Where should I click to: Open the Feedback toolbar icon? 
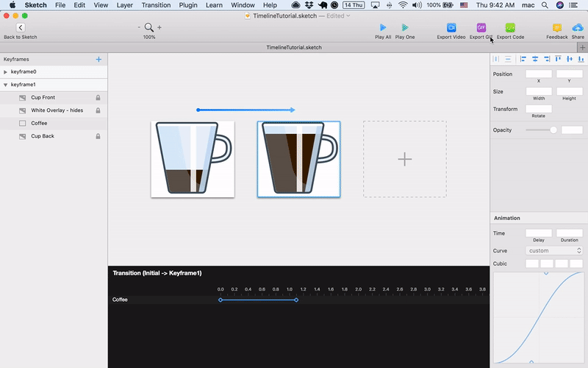[x=556, y=28]
